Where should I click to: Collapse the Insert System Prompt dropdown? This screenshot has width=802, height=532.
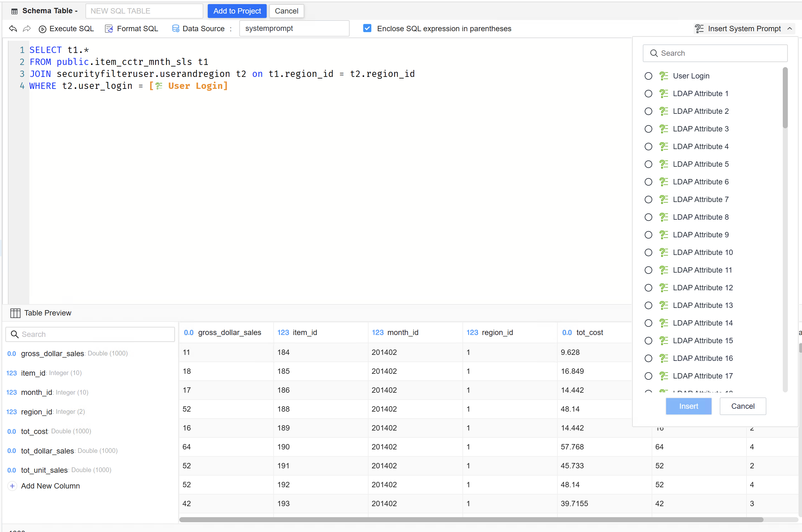(789, 29)
